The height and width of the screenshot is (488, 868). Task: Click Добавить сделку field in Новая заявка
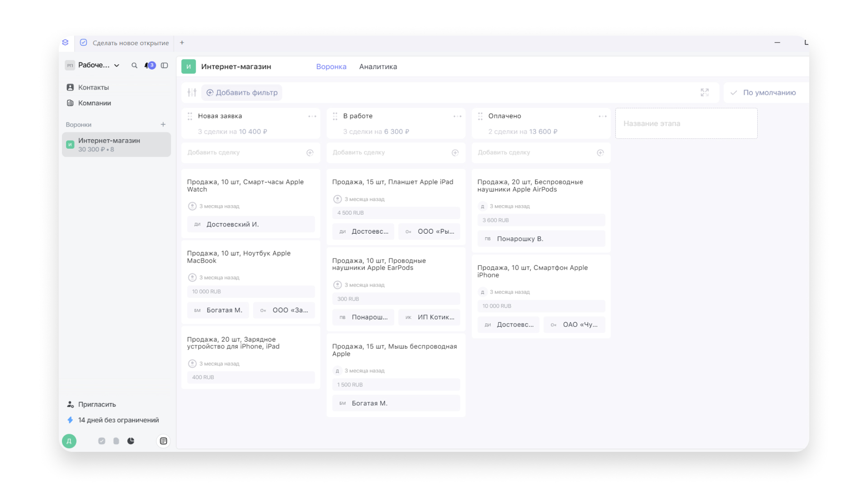251,153
